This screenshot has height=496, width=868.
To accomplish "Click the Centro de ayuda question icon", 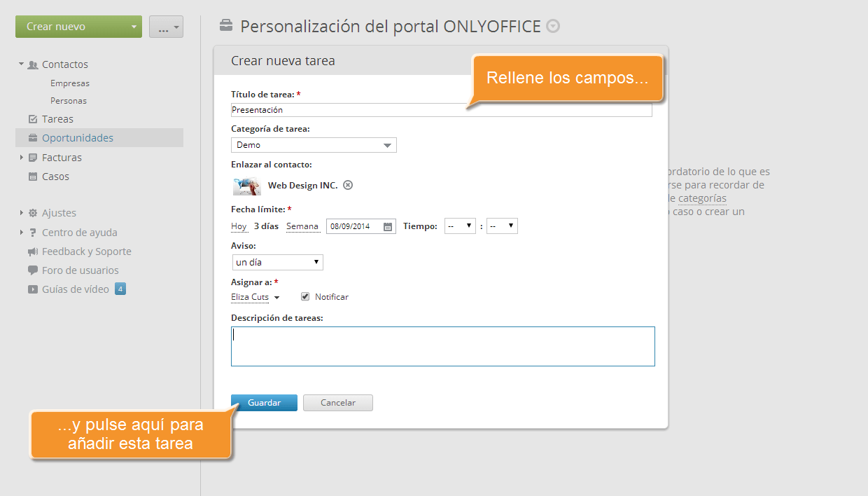I will 32,233.
